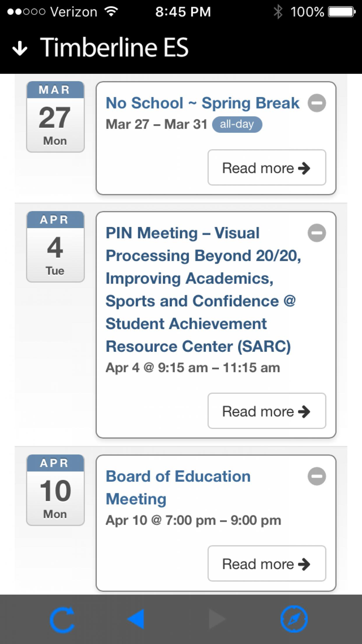
Task: Open page in Safari compass icon
Action: 294,619
